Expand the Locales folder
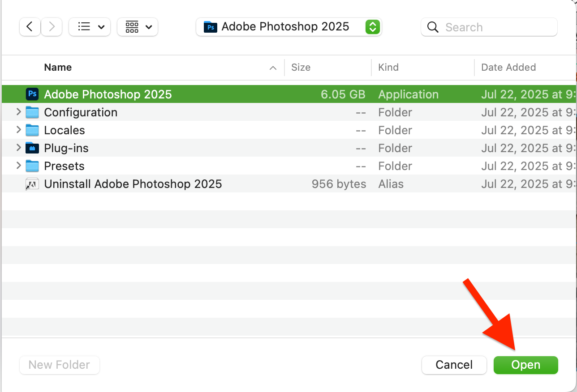The width and height of the screenshot is (577, 392). click(x=18, y=130)
